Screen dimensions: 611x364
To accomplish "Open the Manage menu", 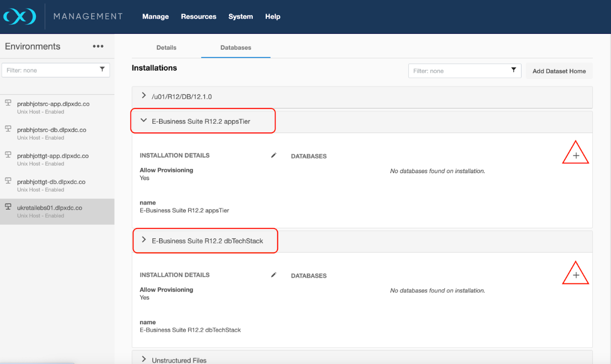I will (x=155, y=16).
